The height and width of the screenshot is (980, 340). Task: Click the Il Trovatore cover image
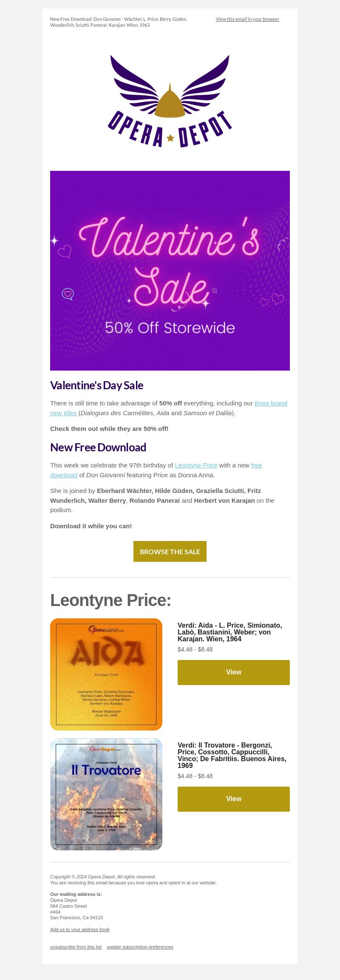106,794
